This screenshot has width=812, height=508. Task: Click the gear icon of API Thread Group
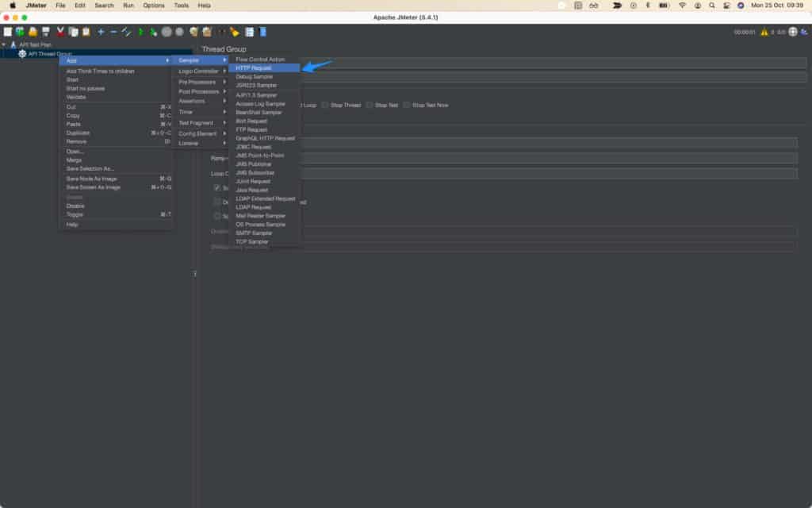(22, 53)
